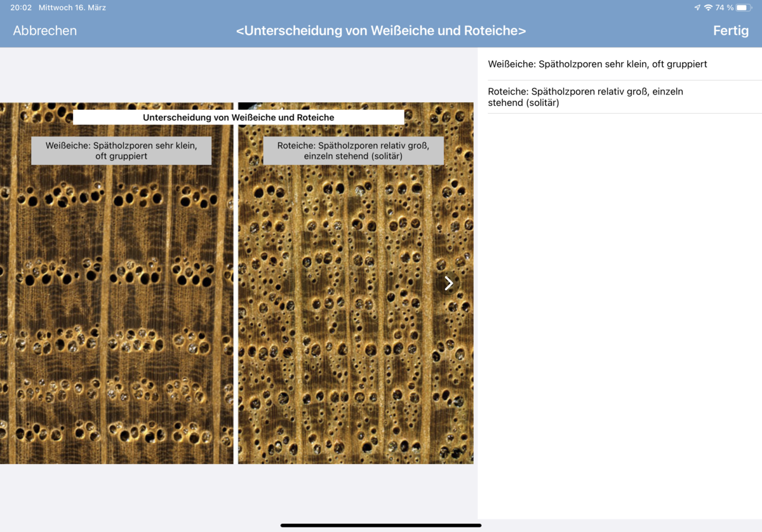Viewport: 762px width, 532px height.
Task: Show next image with right chevron
Action: [449, 283]
